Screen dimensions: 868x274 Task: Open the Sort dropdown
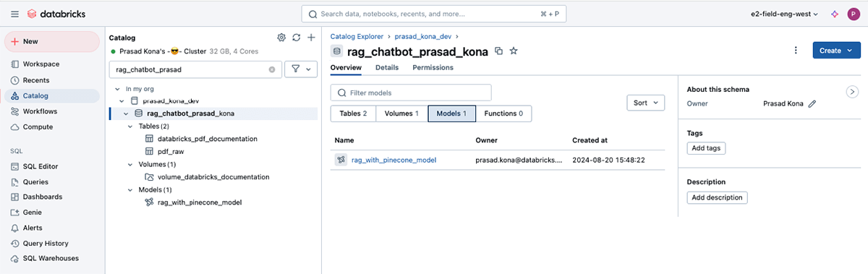pos(645,103)
